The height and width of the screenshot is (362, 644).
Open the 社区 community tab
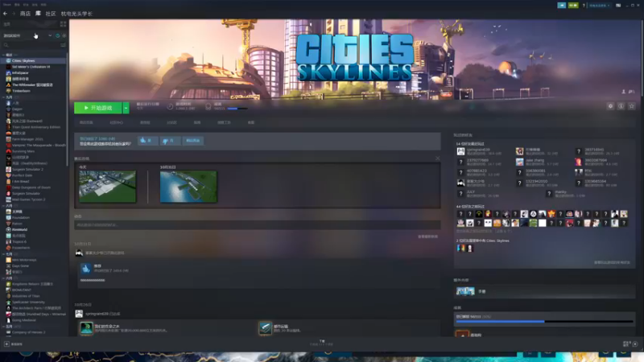point(51,14)
